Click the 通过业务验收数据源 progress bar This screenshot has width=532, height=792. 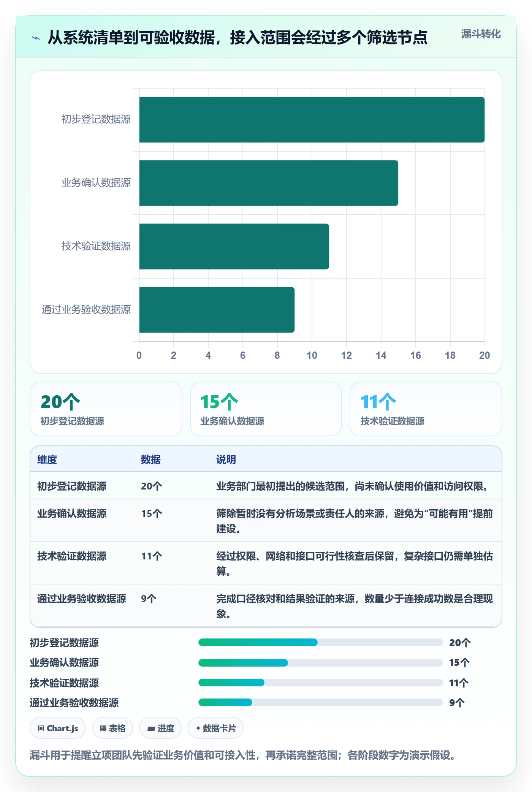point(321,702)
